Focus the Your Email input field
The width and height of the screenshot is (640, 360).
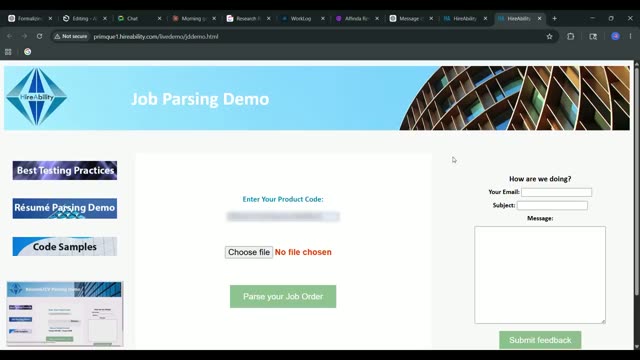point(556,192)
